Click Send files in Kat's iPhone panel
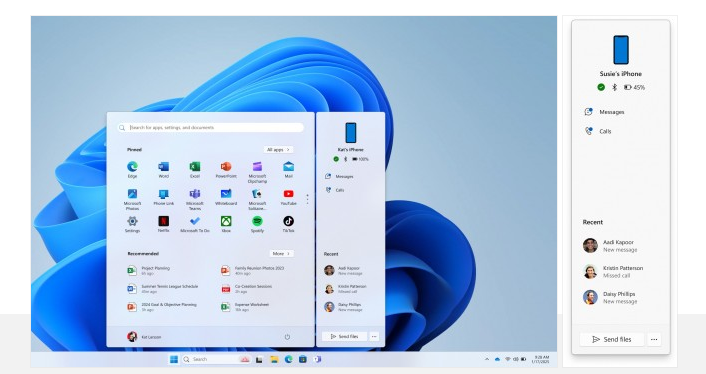 (344, 336)
